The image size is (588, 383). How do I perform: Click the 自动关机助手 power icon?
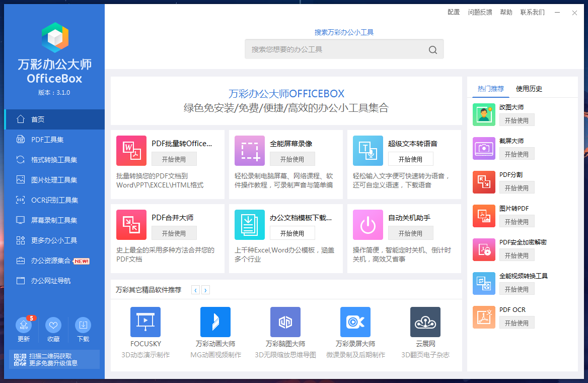coord(368,225)
